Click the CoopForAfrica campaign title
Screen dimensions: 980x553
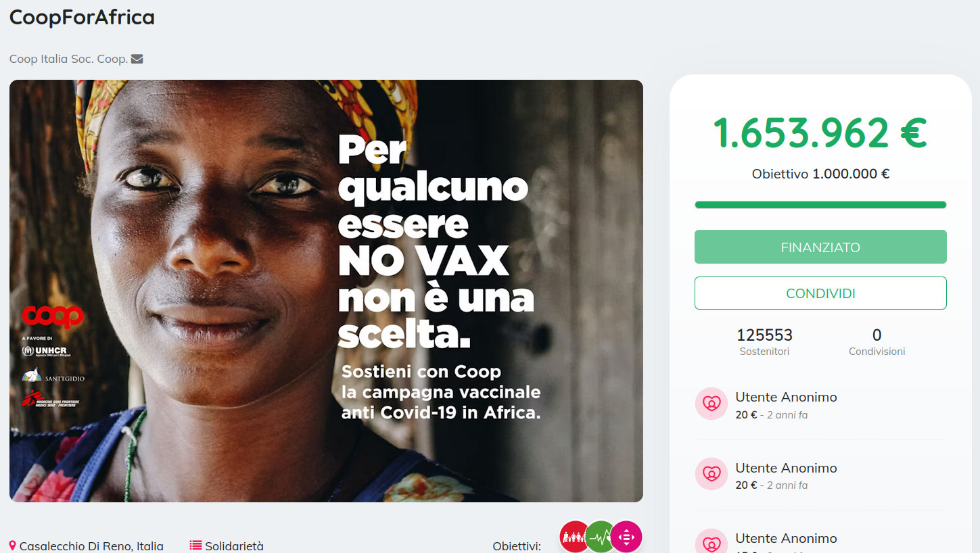[x=82, y=17]
